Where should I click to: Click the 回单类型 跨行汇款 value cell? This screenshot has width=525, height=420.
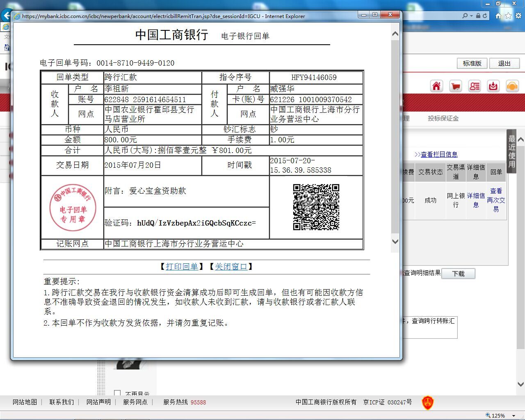[153, 77]
